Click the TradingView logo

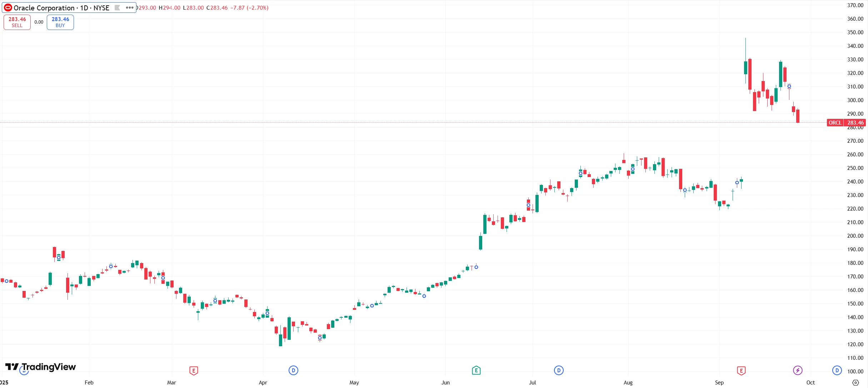click(41, 367)
